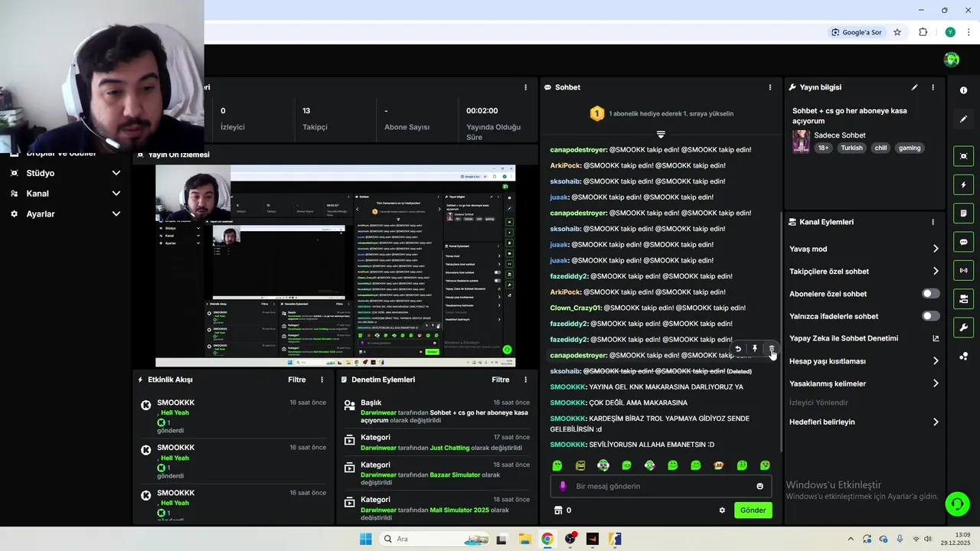Open Filtre in Etkinlik Akışı panel
This screenshot has width=980, height=551.
click(297, 380)
